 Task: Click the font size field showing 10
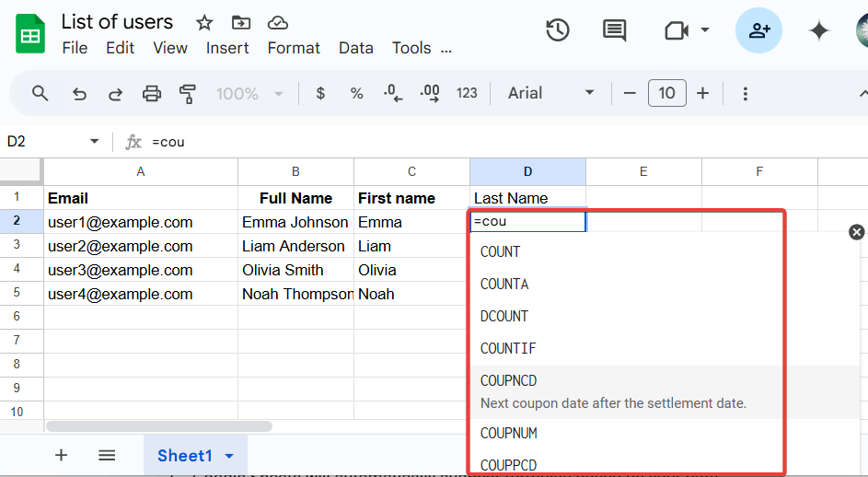(667, 93)
